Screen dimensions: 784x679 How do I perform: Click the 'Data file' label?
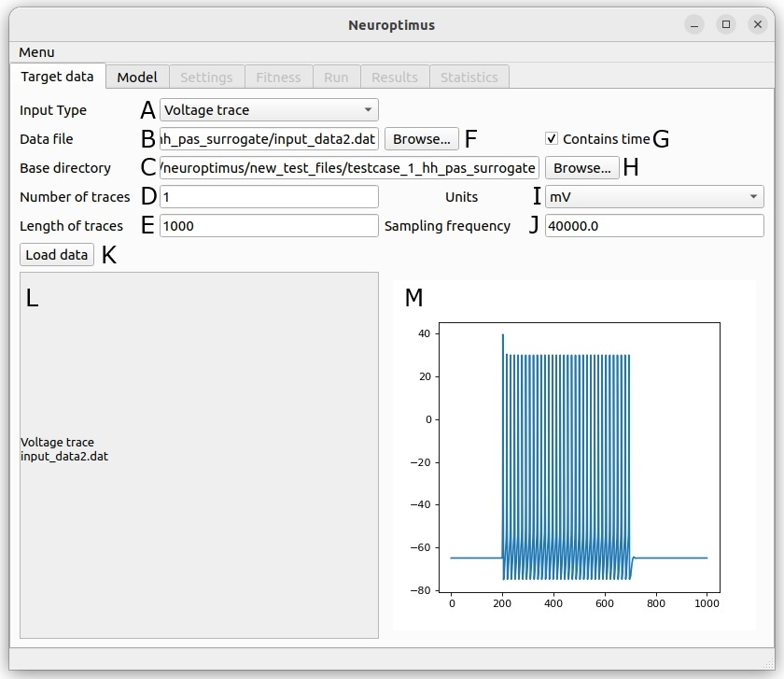(46, 139)
